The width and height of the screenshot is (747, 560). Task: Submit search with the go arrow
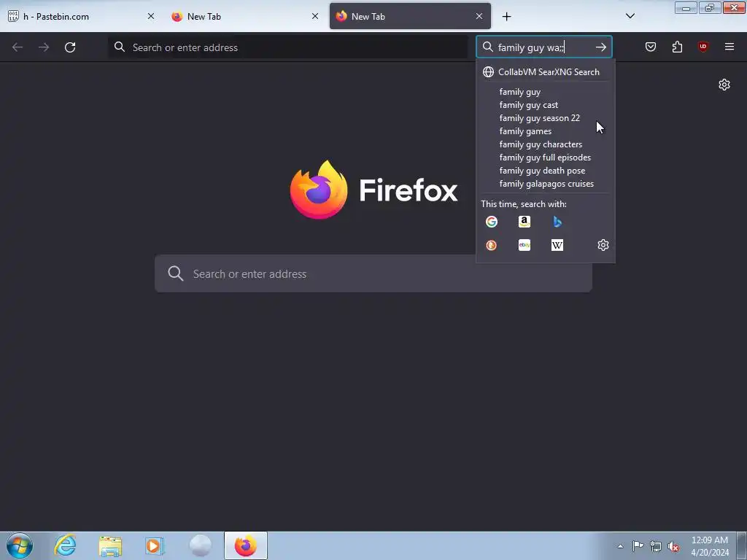[x=601, y=47]
